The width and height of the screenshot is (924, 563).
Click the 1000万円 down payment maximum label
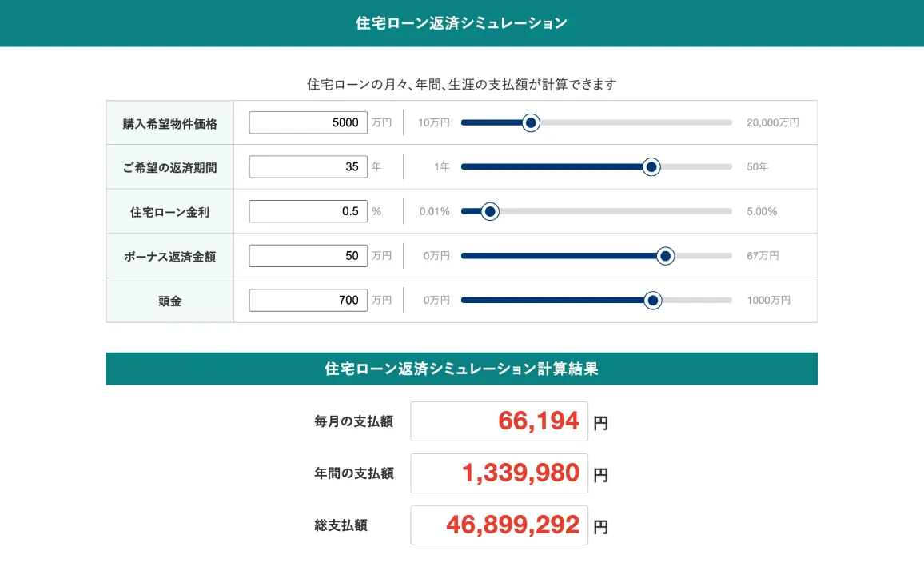(768, 300)
